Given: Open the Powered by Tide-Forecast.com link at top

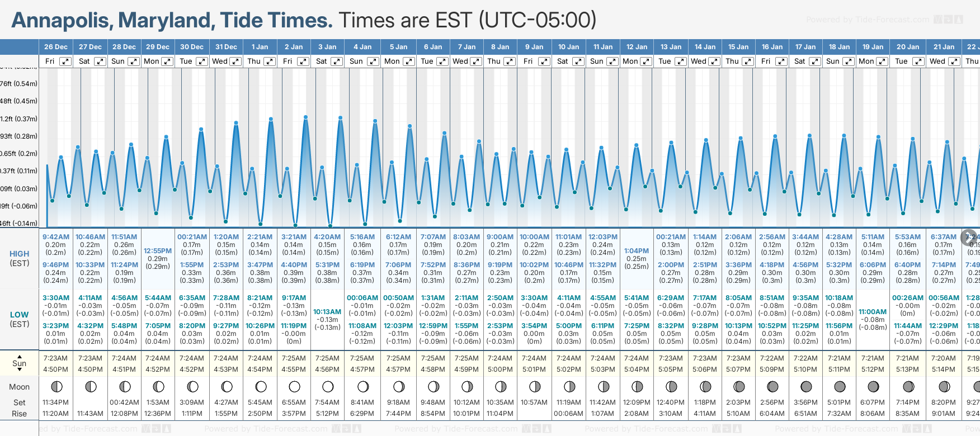Looking at the screenshot, I should (868, 20).
